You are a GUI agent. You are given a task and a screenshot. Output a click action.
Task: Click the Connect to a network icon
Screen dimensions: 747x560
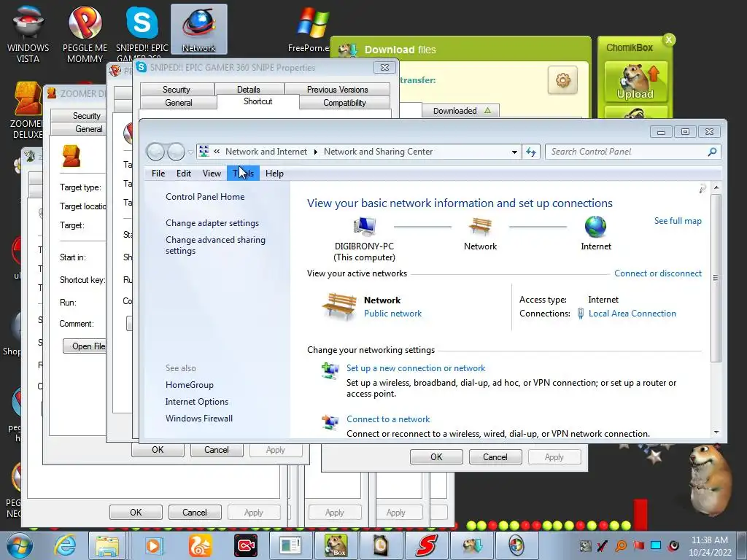tap(330, 422)
